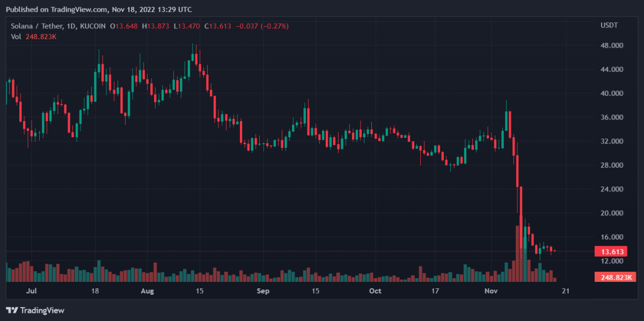Click the 44.000 price axis label
This screenshot has width=644, height=321.
coord(611,70)
